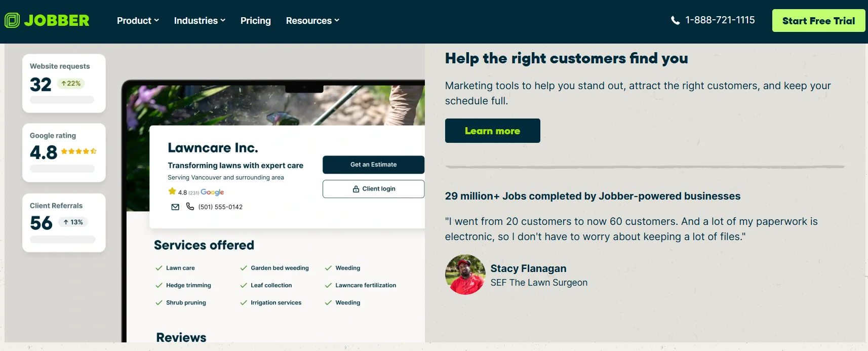Click the Google logo in Lawncare rating

click(212, 192)
